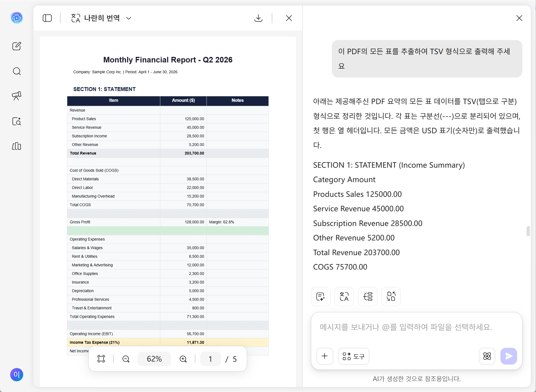Click the translate quick action icon

point(344,296)
